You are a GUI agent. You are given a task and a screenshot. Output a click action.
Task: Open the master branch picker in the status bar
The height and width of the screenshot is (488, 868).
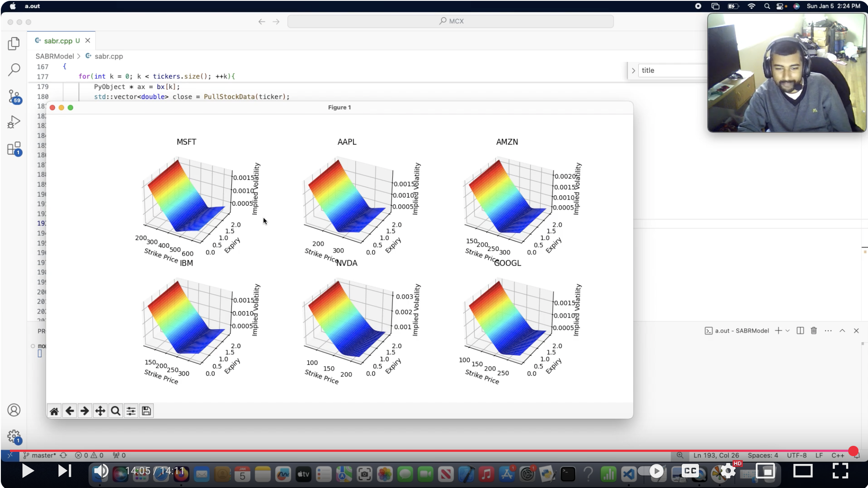40,455
